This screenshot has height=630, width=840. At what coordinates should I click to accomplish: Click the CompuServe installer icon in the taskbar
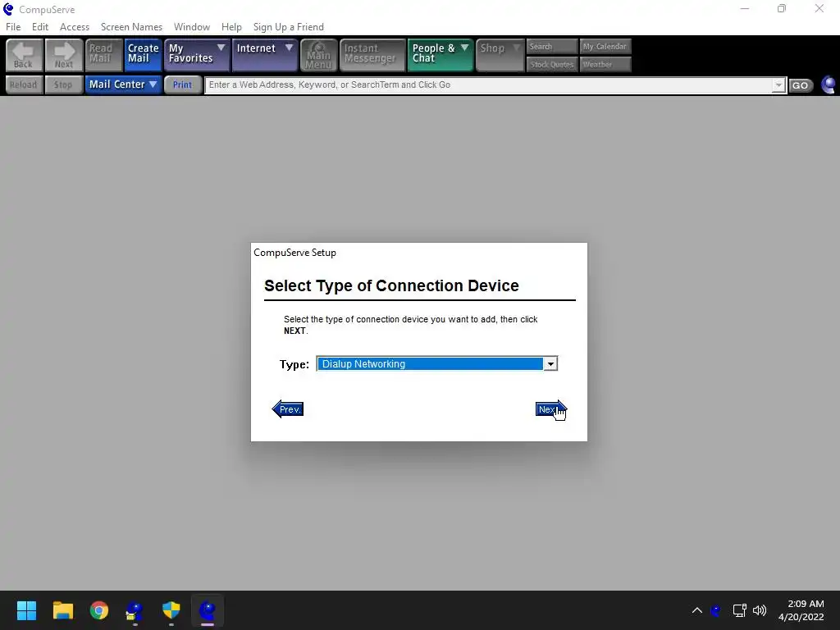pos(135,610)
